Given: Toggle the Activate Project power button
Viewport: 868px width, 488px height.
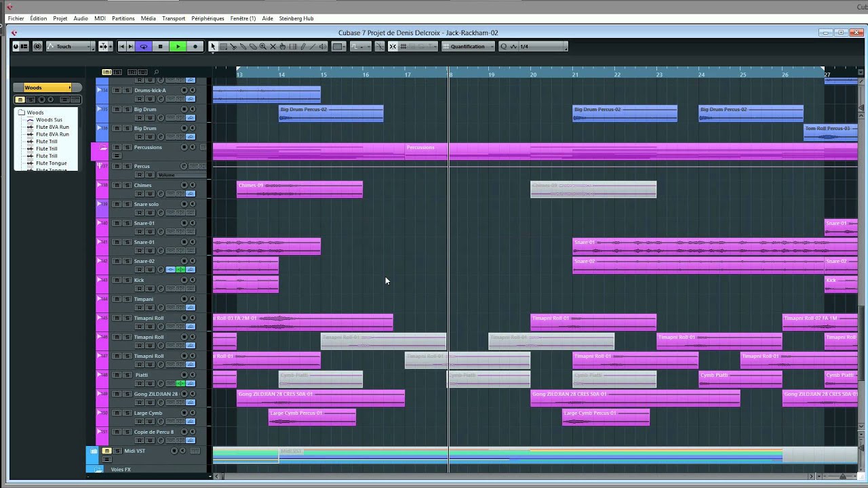Looking at the screenshot, I should (x=16, y=47).
